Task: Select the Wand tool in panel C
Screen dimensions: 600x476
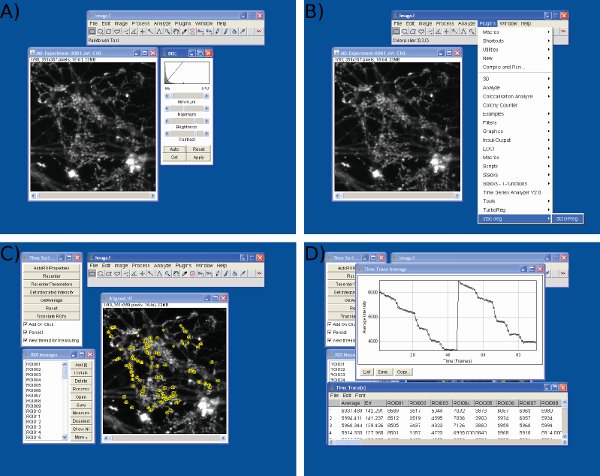Action: click(x=151, y=274)
